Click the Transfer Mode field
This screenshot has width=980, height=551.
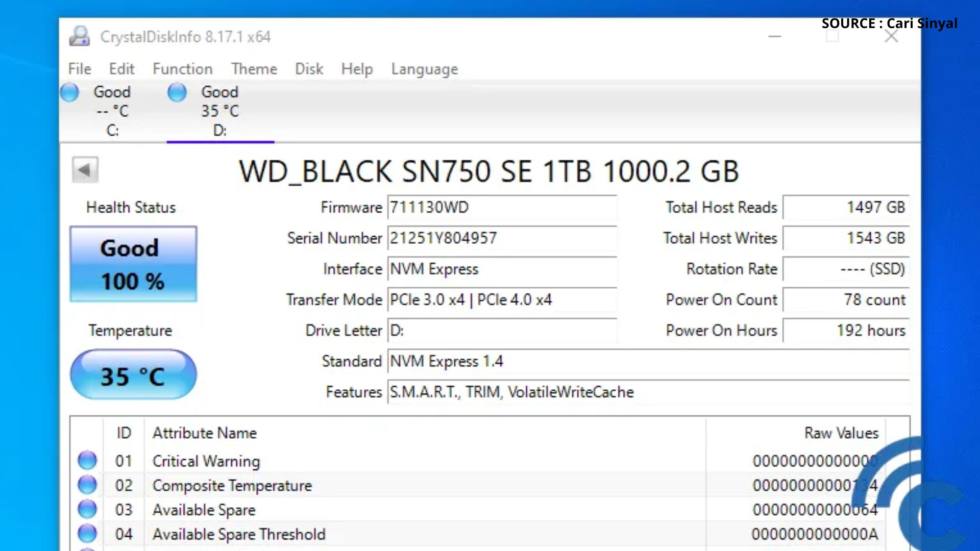click(x=502, y=299)
